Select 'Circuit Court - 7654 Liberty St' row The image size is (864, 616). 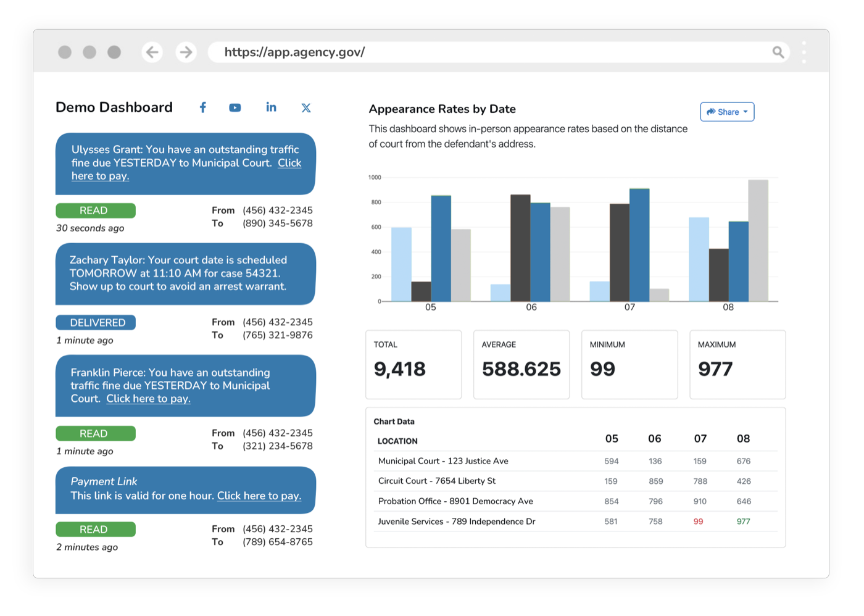(x=576, y=481)
